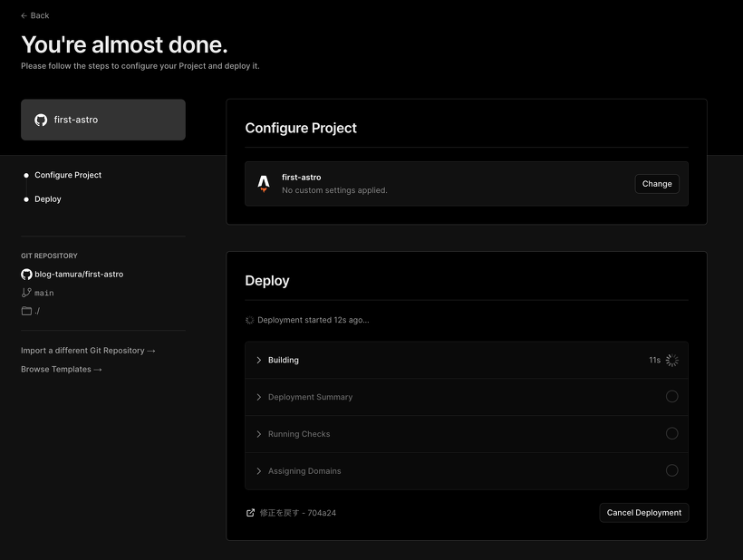
Task: Select the Configure Project step in sidebar
Action: [68, 175]
